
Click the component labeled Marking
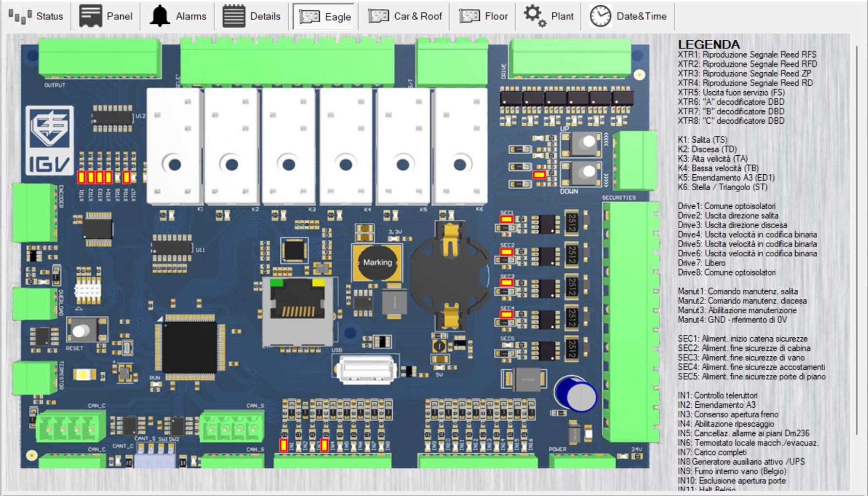377,263
